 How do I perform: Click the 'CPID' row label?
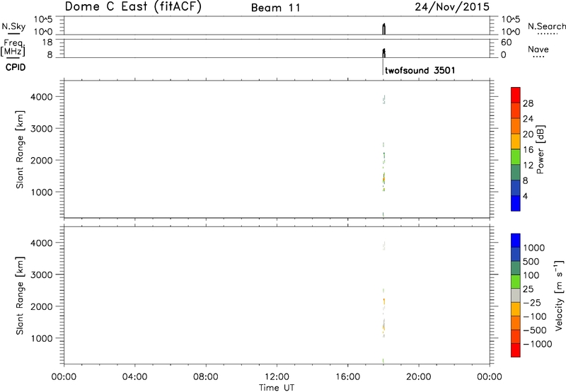click(x=16, y=67)
